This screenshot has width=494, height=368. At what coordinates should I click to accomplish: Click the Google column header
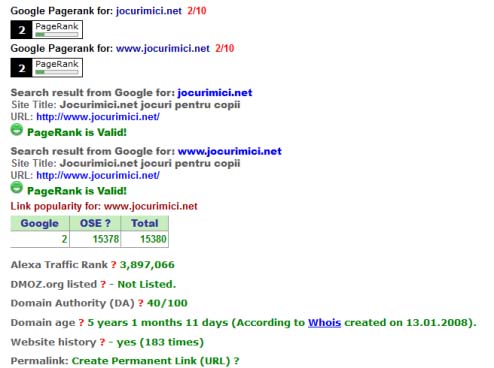click(40, 223)
